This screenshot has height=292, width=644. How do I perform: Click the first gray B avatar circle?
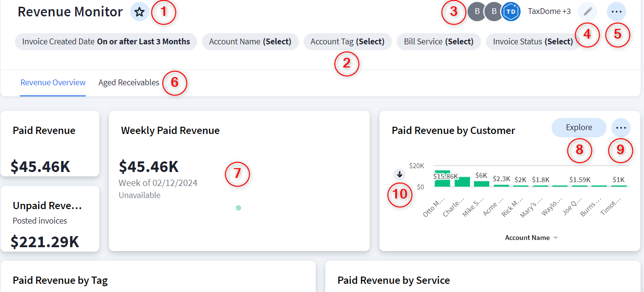(476, 11)
